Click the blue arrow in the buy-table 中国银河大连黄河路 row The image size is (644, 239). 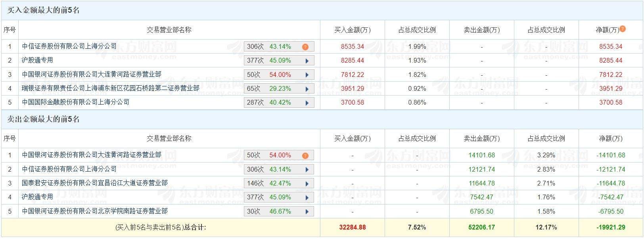(x=307, y=75)
